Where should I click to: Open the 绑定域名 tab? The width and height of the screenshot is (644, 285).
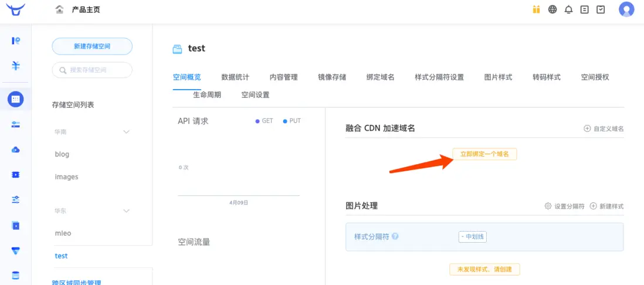click(380, 77)
